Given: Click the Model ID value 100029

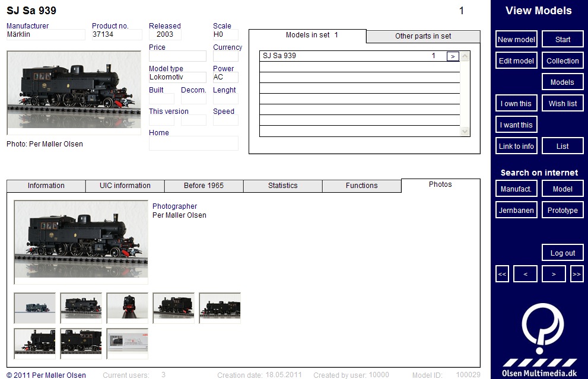Looking at the screenshot, I should point(468,375).
